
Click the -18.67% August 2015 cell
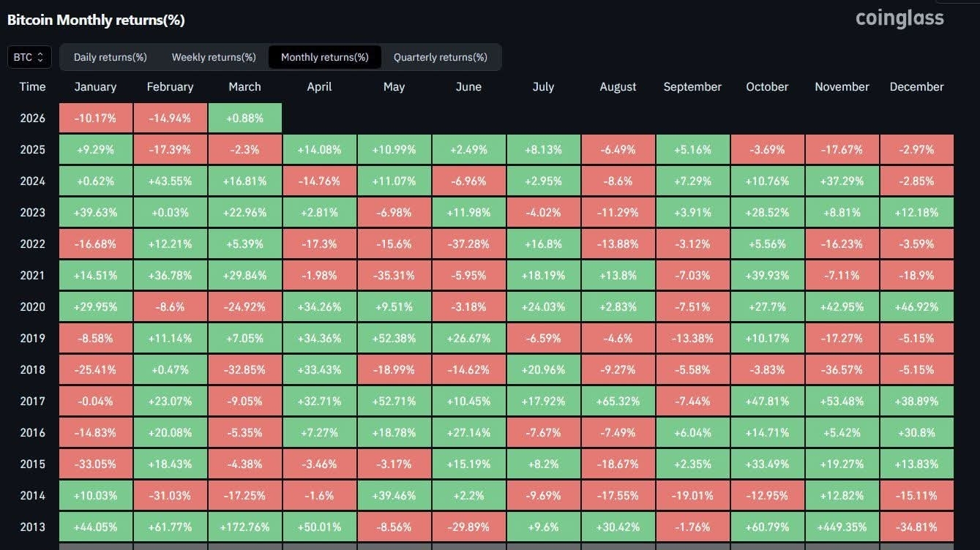(618, 464)
